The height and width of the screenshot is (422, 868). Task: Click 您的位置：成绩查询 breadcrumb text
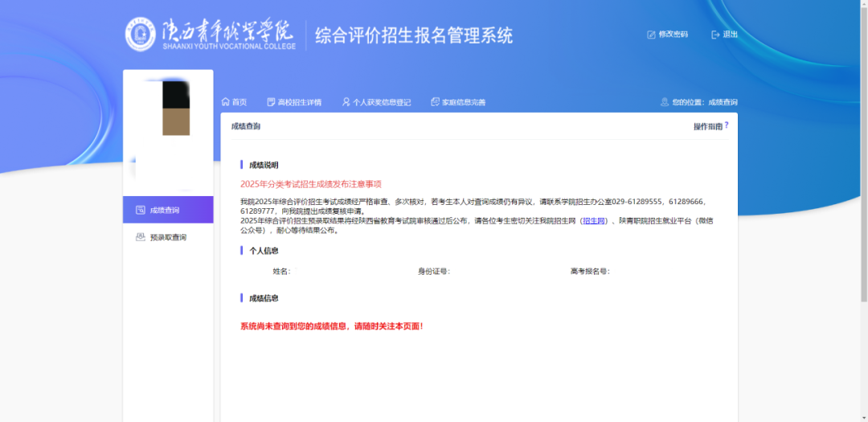(705, 102)
